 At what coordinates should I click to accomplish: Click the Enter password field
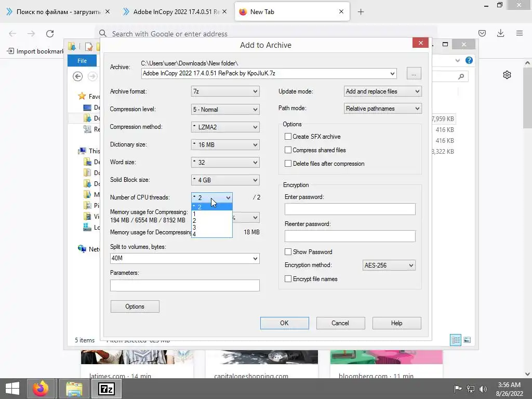click(350, 209)
